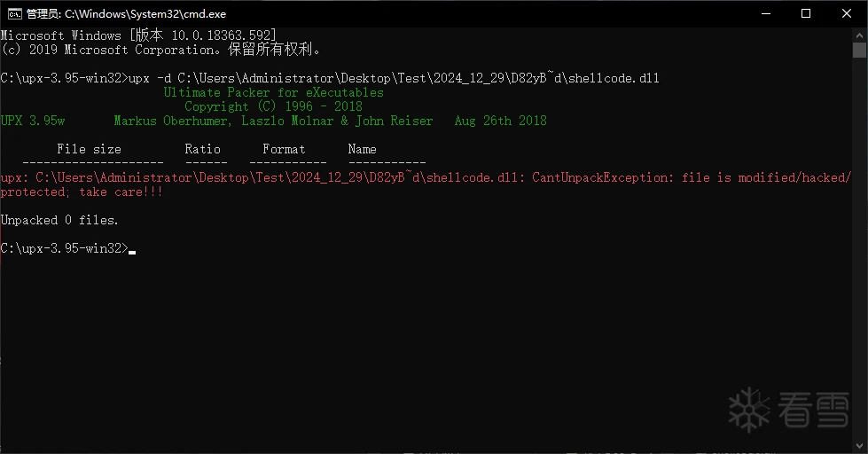Close the command prompt window

point(847,14)
